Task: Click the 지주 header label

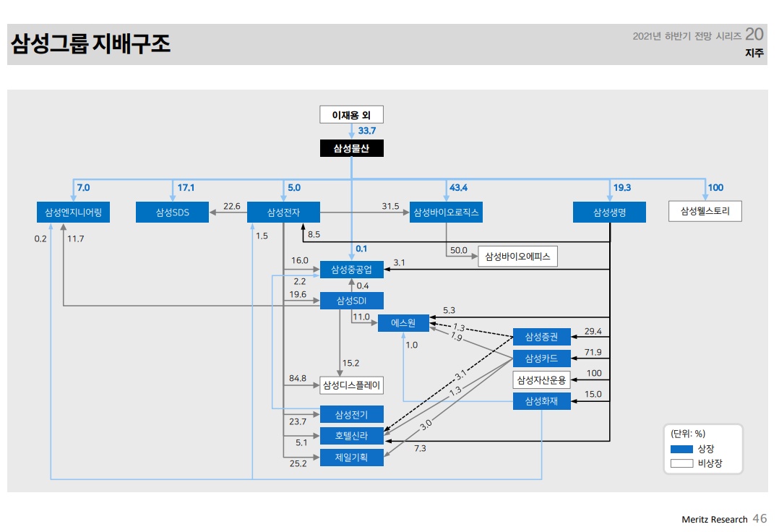Action: point(754,53)
